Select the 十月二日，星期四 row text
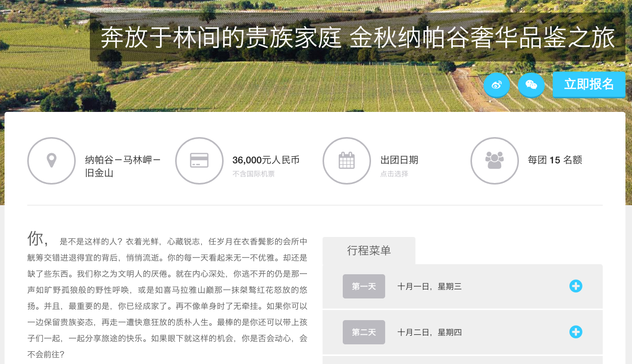The image size is (632, 364). [430, 332]
